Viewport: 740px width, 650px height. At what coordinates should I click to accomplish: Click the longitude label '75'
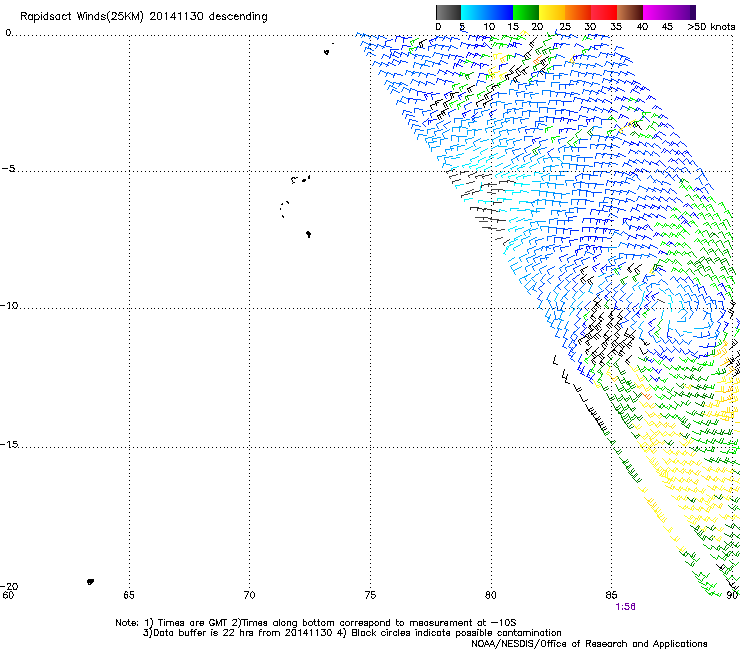pyautogui.click(x=370, y=595)
